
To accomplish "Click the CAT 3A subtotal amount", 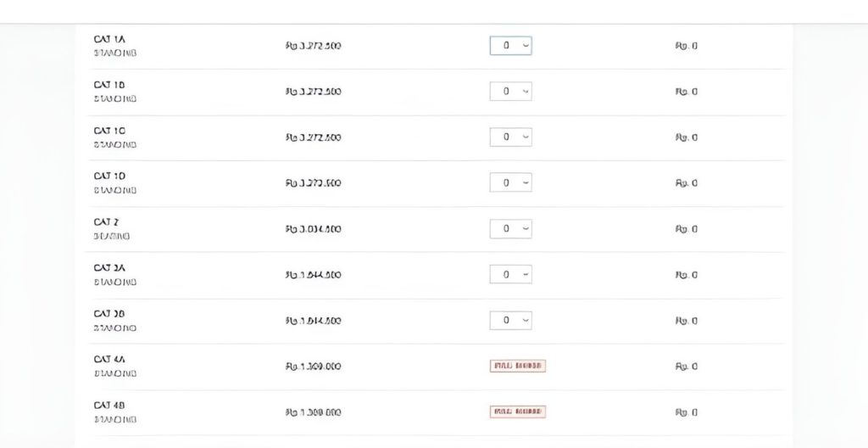I will (686, 275).
